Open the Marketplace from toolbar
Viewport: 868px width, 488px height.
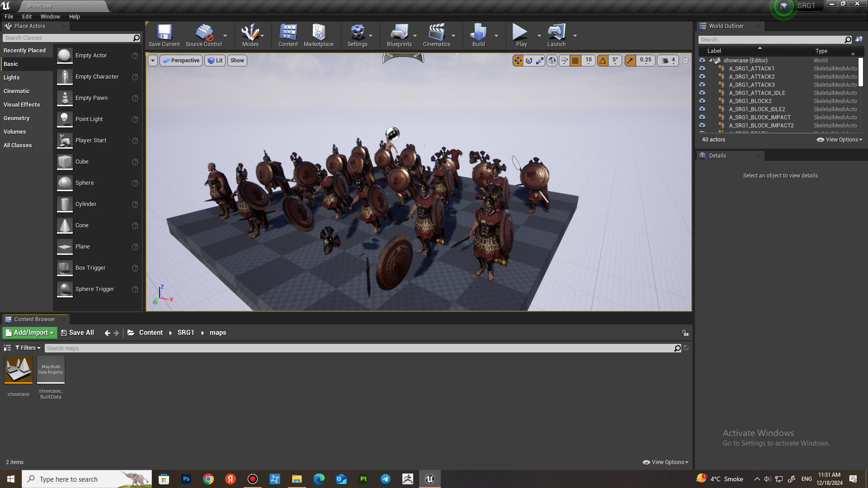[318, 36]
